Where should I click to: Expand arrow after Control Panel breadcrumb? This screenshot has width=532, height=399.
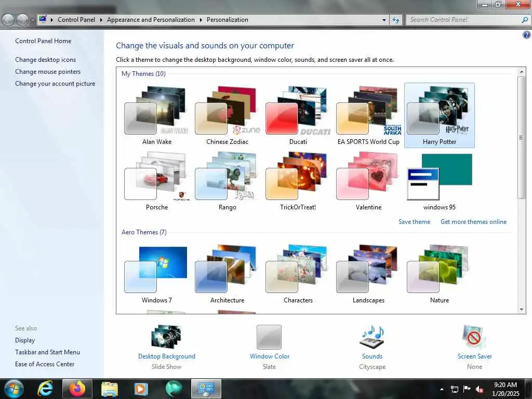[101, 20]
